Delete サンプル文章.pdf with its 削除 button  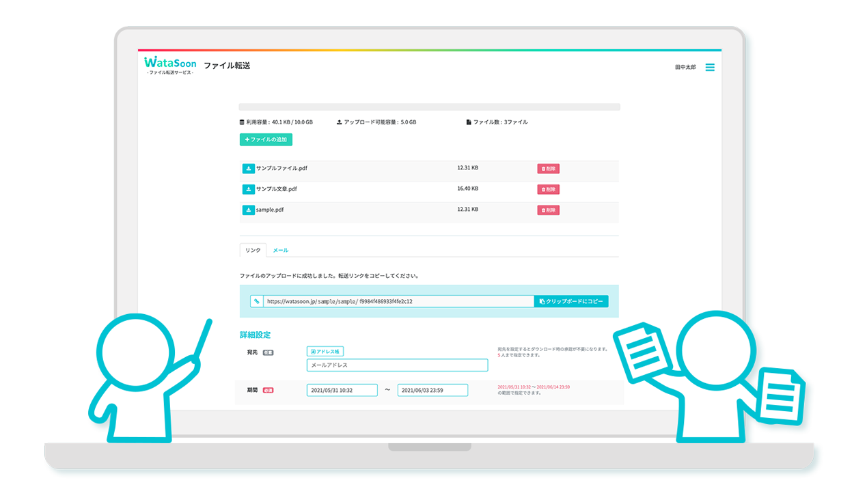[548, 189]
